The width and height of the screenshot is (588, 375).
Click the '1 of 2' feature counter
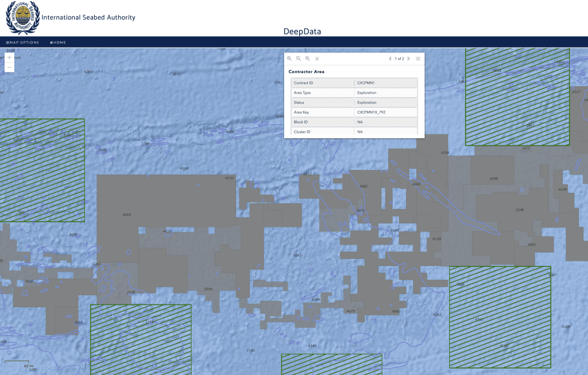399,59
